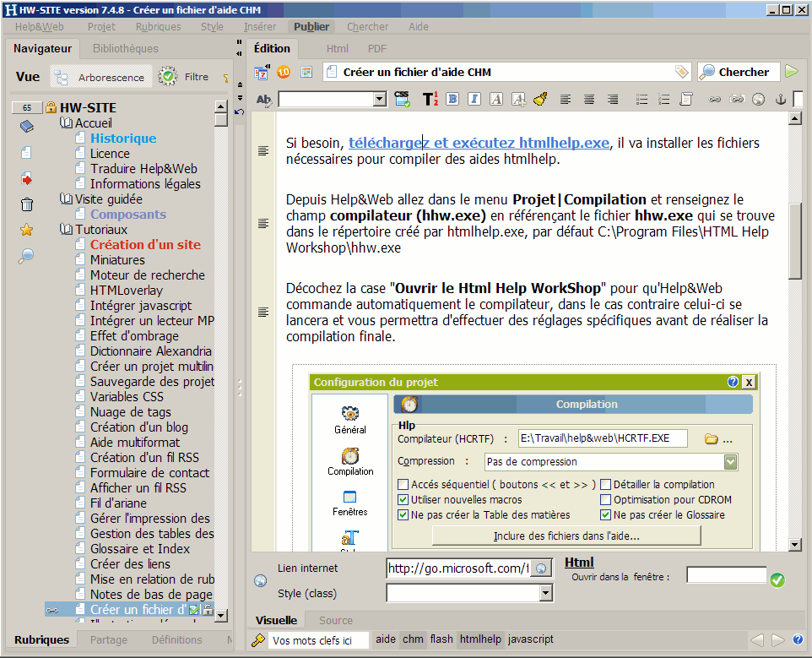Align text right
The height and width of the screenshot is (658, 812).
[613, 100]
